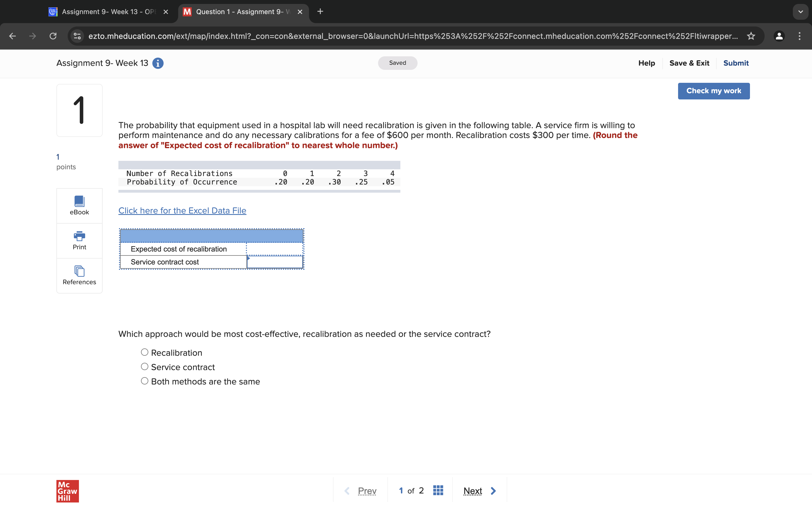This screenshot has width=812, height=507.
Task: Select the Recalibration answer option
Action: pyautogui.click(x=144, y=352)
